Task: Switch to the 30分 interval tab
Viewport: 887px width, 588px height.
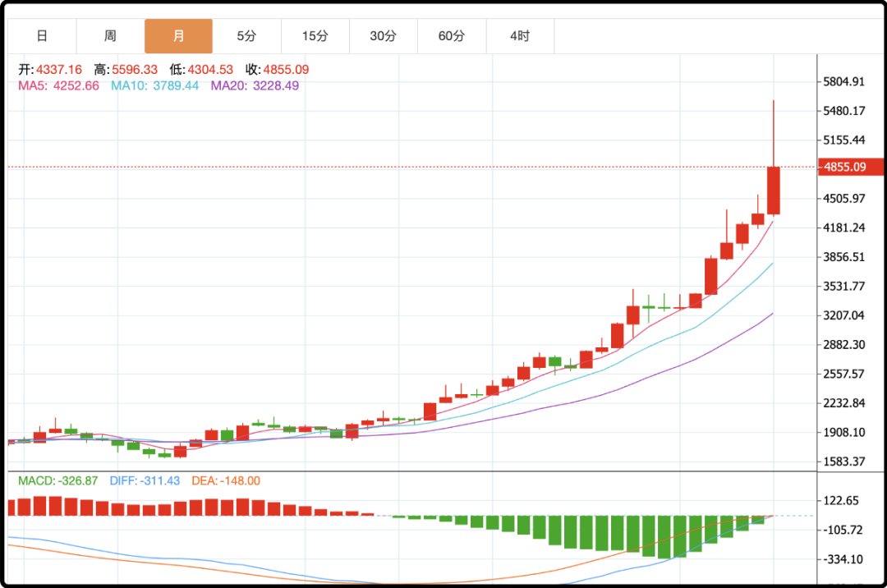Action: 383,36
